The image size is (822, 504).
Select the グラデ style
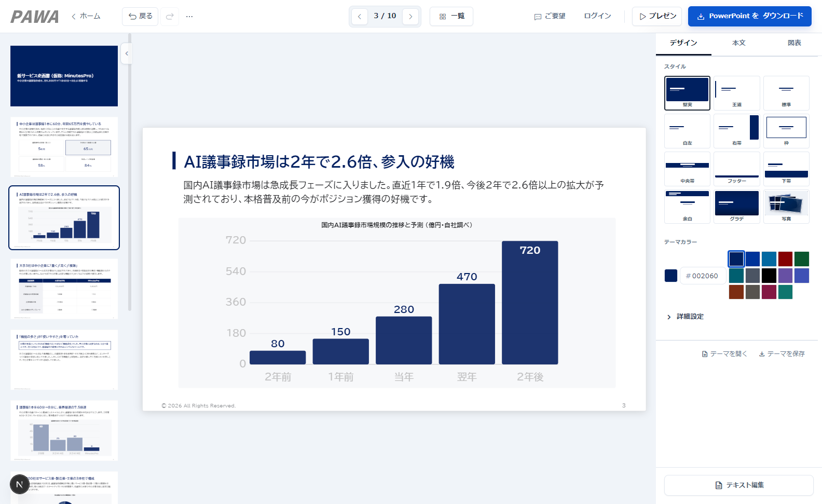[737, 207]
